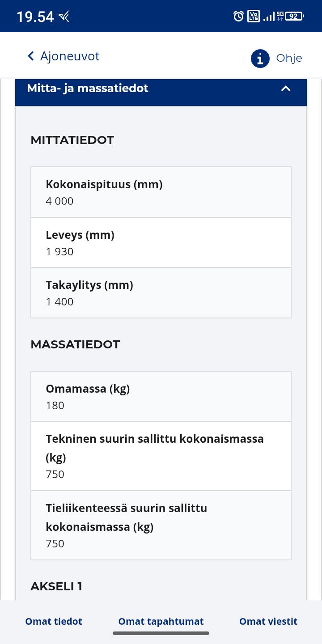Tap the VoLTE status bar icon

253,17
